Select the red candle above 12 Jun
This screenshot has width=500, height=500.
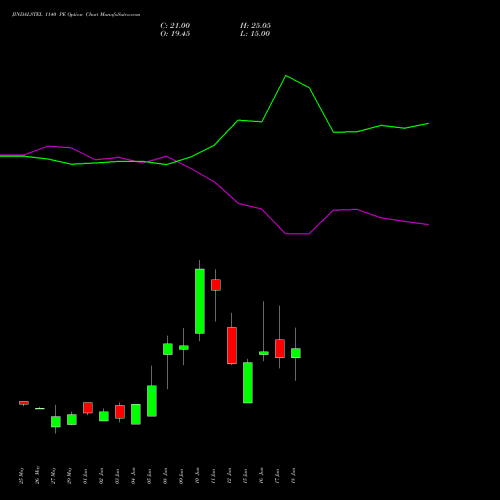pyautogui.click(x=232, y=345)
